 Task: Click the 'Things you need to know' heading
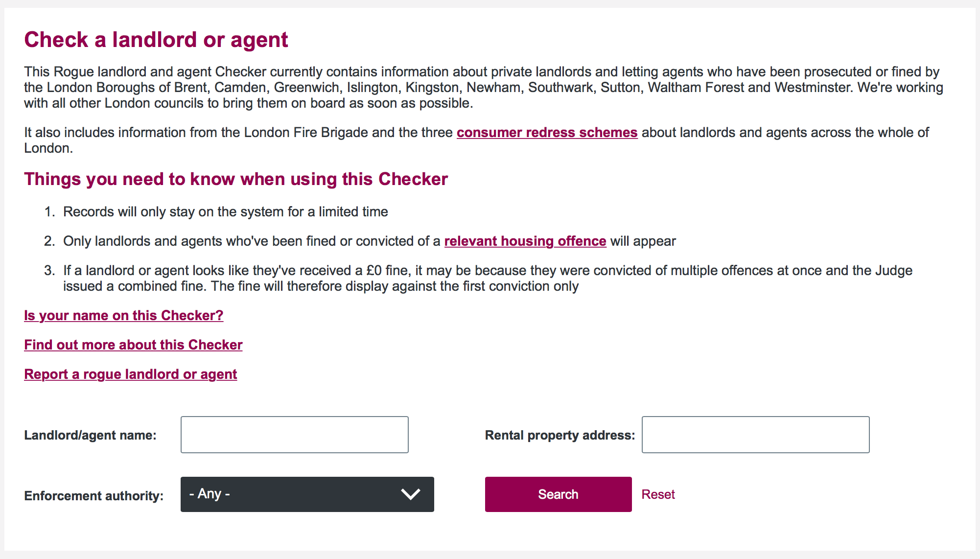tap(236, 179)
